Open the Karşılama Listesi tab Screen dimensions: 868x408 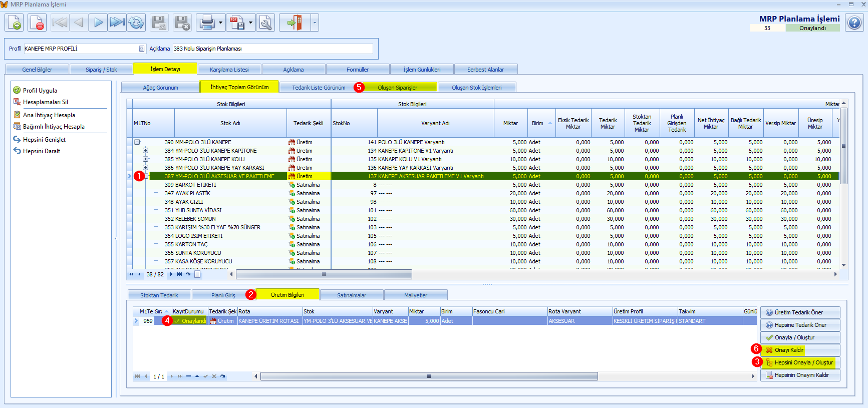pos(229,70)
